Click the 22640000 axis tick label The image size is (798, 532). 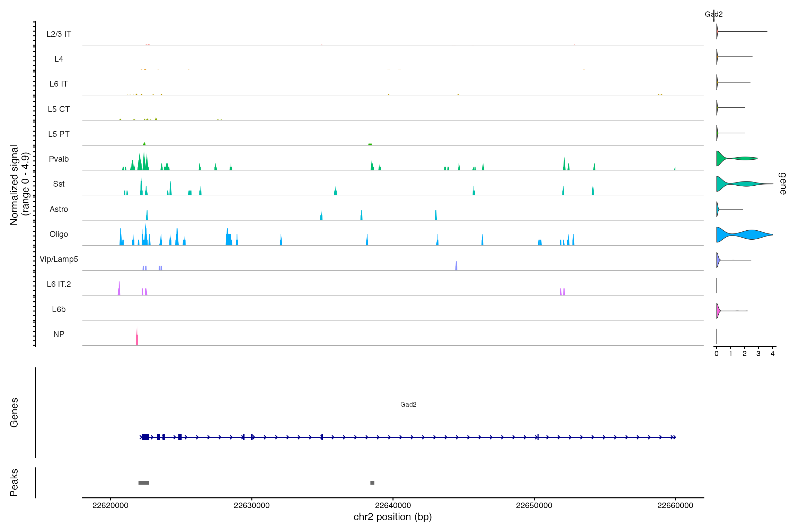[x=393, y=505]
